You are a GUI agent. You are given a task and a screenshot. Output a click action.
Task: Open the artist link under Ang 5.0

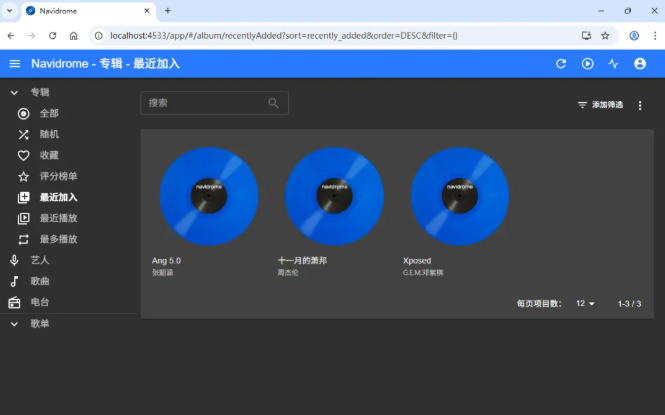[162, 273]
